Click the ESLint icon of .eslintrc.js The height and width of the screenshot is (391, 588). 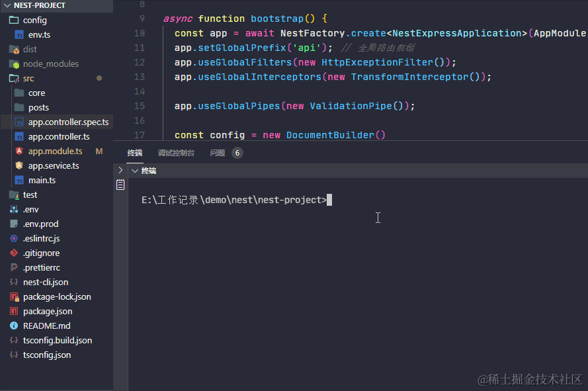(x=14, y=238)
